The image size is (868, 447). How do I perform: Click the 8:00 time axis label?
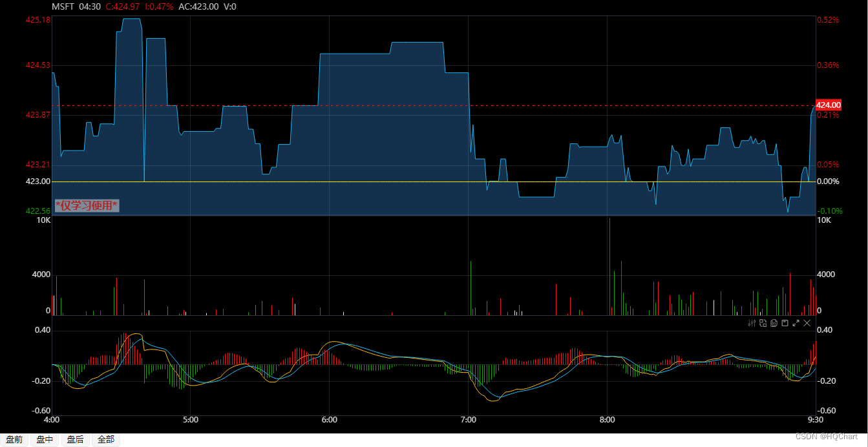point(608,420)
